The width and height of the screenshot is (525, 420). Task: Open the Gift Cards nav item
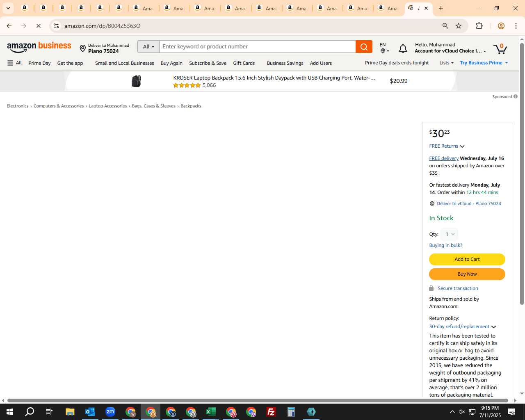click(x=244, y=63)
